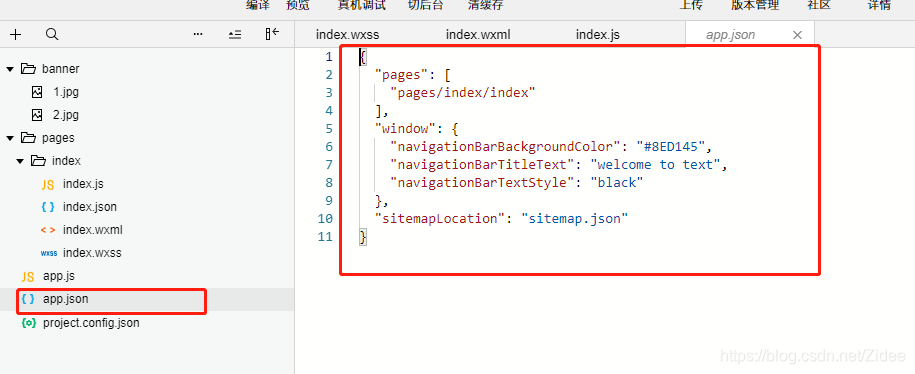Click the braces icon beside app.json
Viewport: 915px width, 374px height.
click(28, 299)
